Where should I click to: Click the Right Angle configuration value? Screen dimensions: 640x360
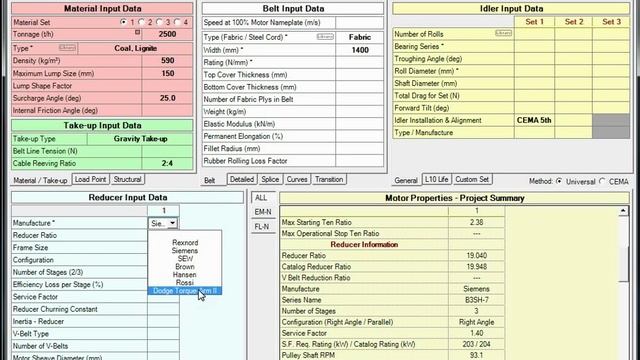click(x=476, y=322)
